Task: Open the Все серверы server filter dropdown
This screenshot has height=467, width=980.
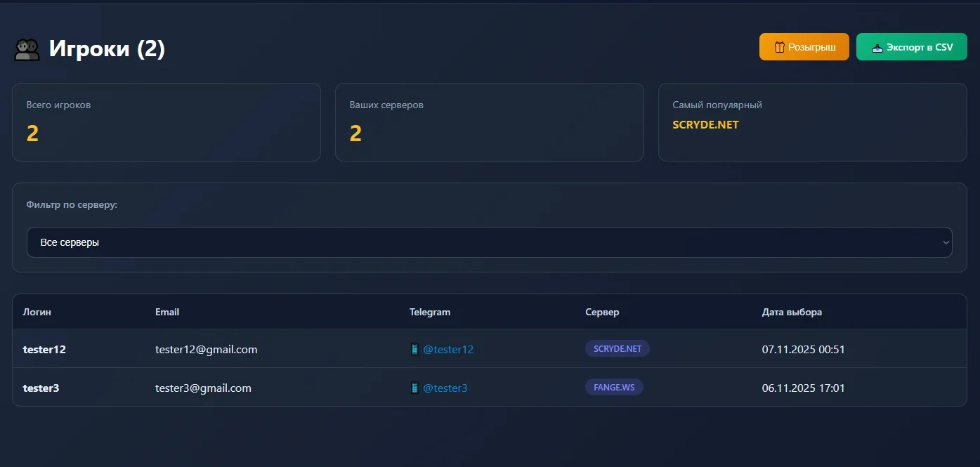Action: tap(489, 242)
